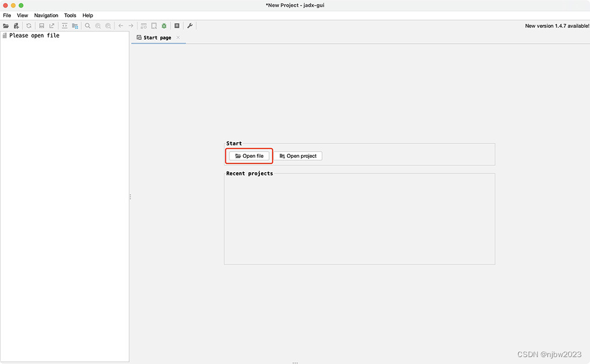Click the Open file button
Image resolution: width=590 pixels, height=364 pixels.
click(248, 156)
